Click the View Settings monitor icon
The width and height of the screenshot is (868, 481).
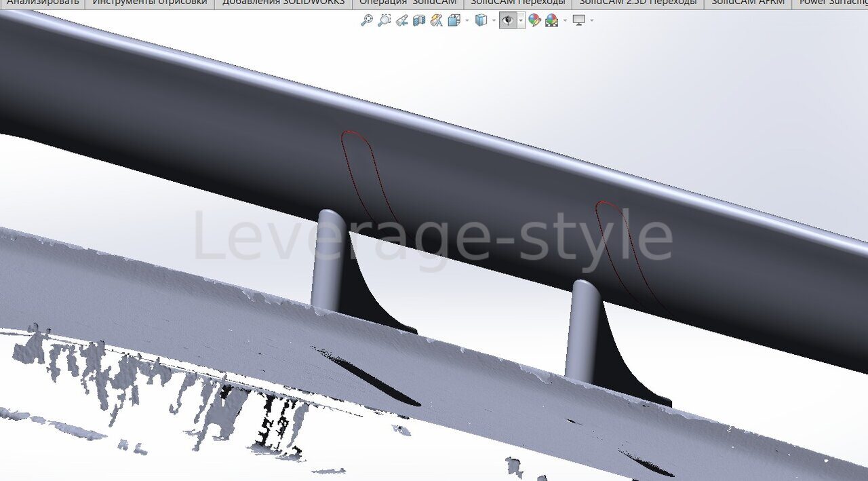579,21
